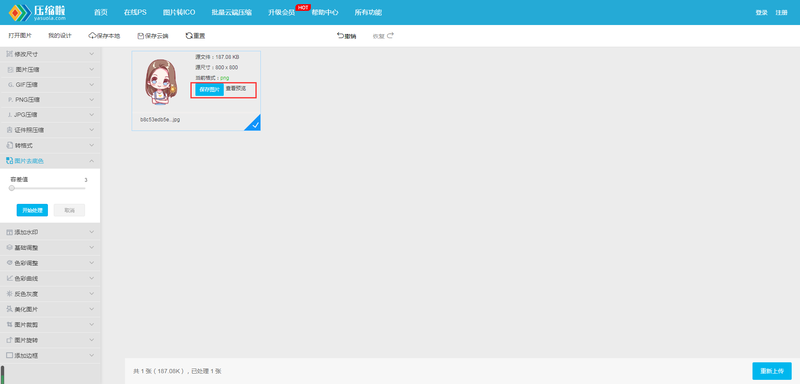
Task: Expand the 添加水印 section chevron
Action: [x=91, y=232]
